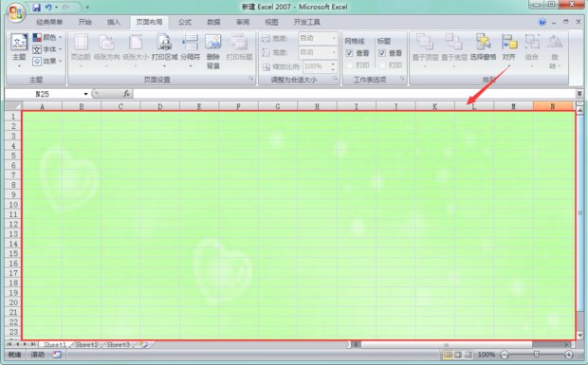Open the 旋转 (Rotate) menu
Screen dimensions: 588x365
(555, 52)
